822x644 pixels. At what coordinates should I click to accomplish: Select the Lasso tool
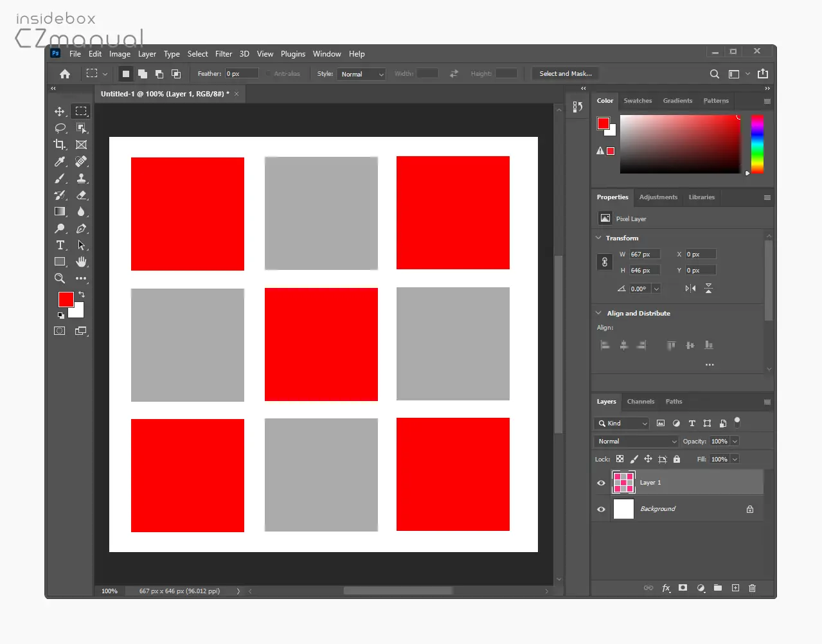tap(60, 128)
